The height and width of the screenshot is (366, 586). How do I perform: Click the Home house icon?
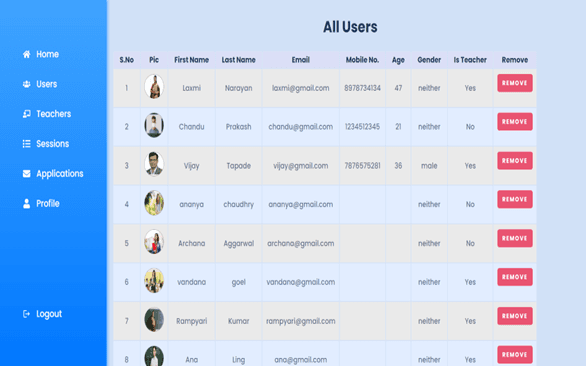point(27,54)
